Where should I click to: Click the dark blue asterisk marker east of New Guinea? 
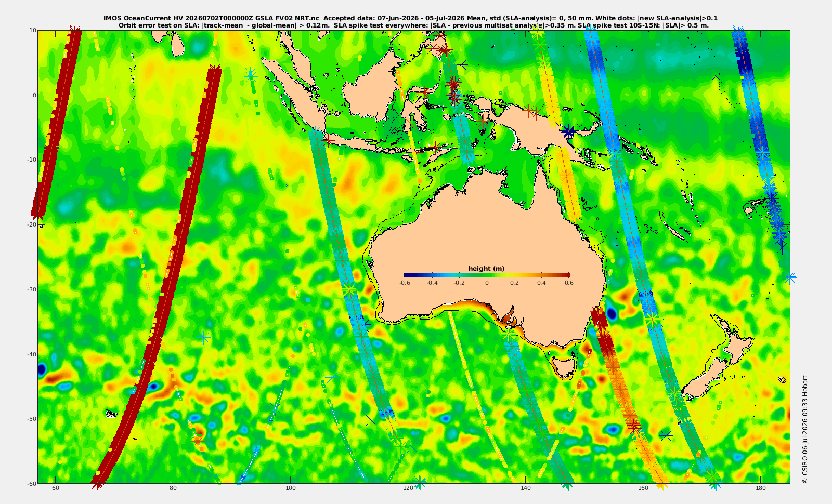pos(568,132)
